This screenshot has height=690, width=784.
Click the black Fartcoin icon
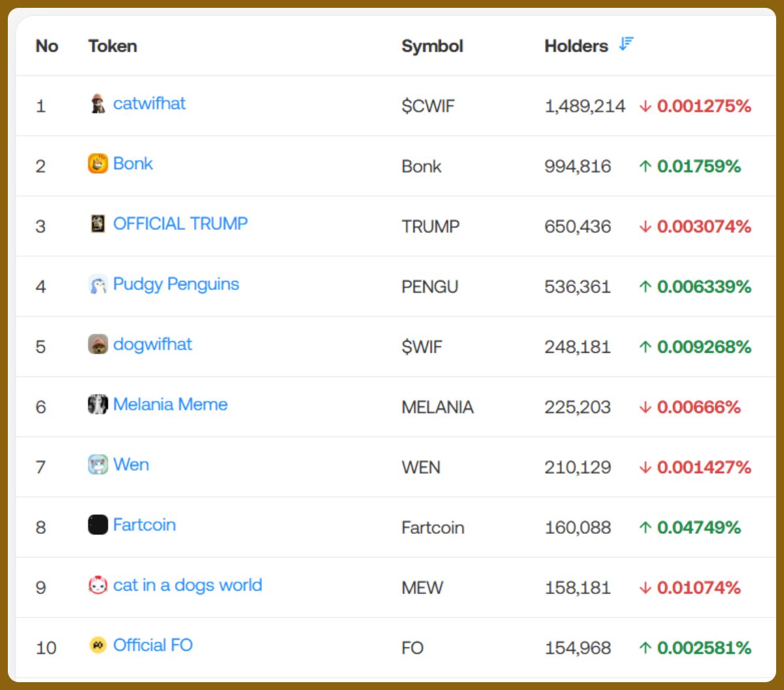[97, 525]
